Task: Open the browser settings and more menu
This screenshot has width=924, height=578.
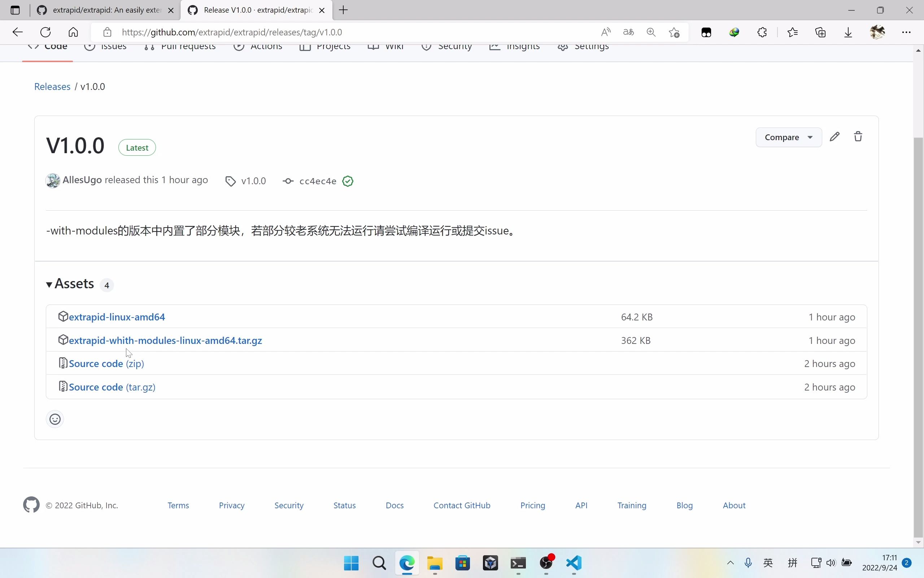Action: click(x=906, y=32)
